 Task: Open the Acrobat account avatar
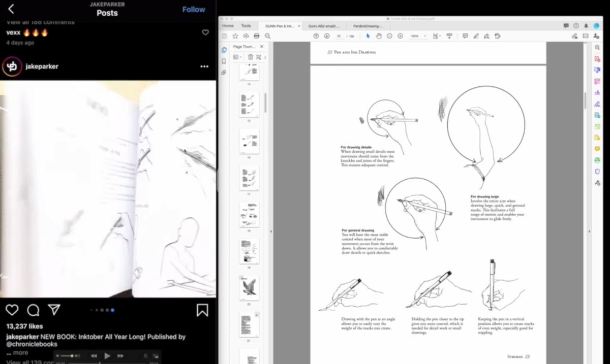click(597, 25)
